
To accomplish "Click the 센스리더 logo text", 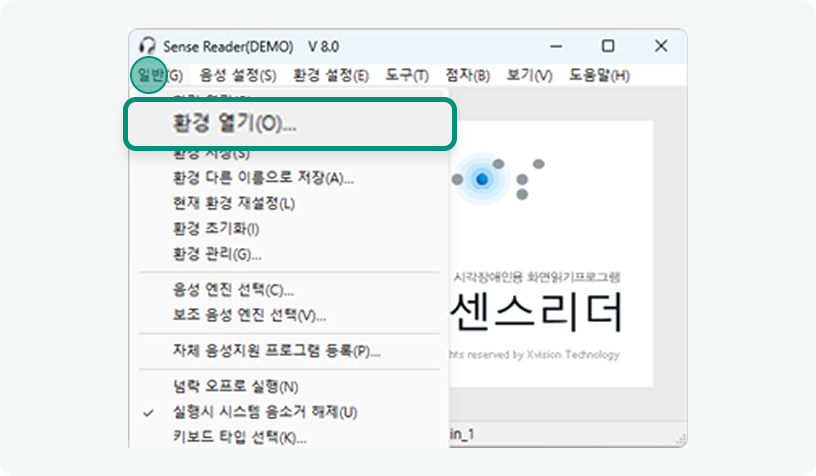I will coord(536,312).
